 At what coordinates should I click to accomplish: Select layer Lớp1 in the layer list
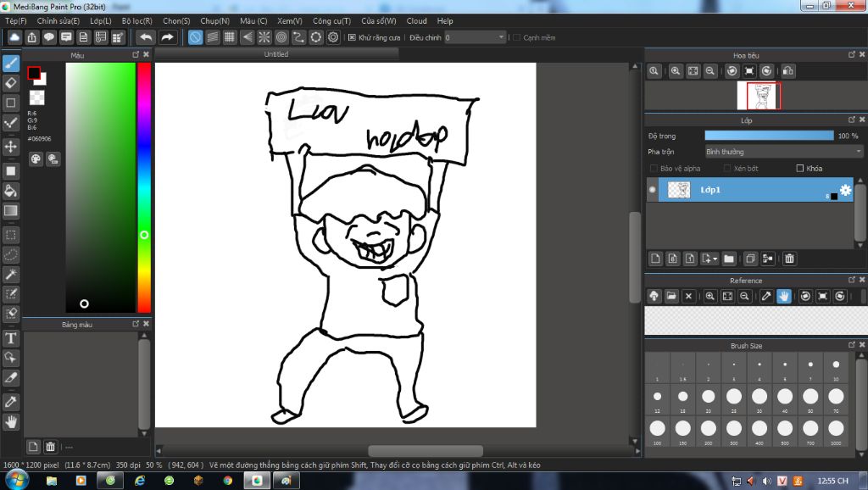coord(755,190)
